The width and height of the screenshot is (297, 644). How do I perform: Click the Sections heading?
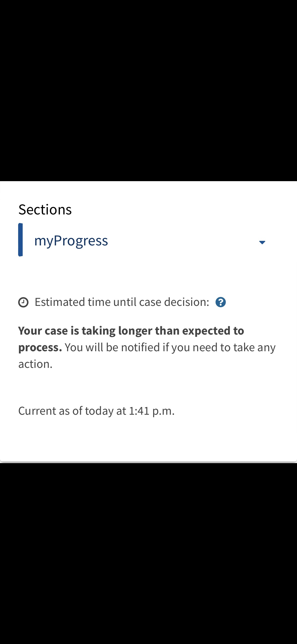point(45,210)
